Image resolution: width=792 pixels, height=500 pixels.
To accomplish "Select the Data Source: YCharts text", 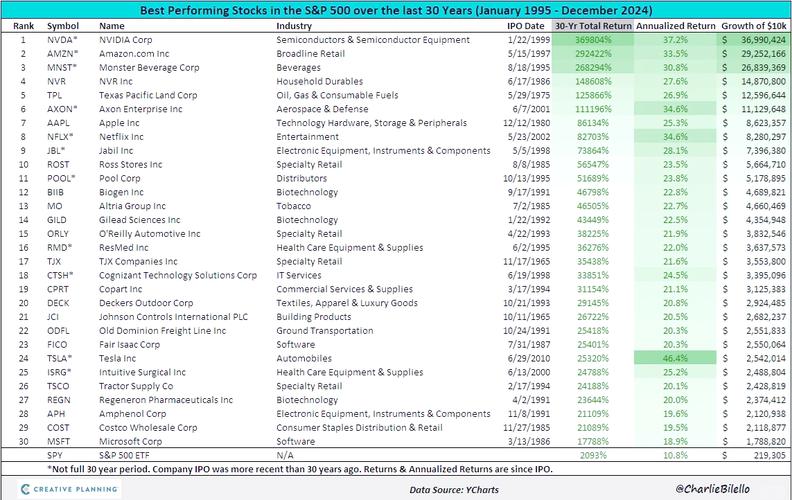I will 454,489.
